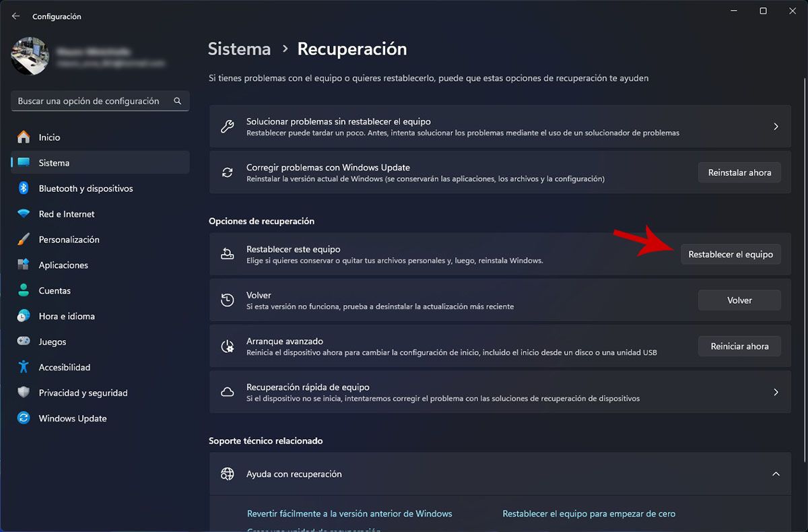
Task: Open Accesibilidad person icon
Action: click(24, 367)
